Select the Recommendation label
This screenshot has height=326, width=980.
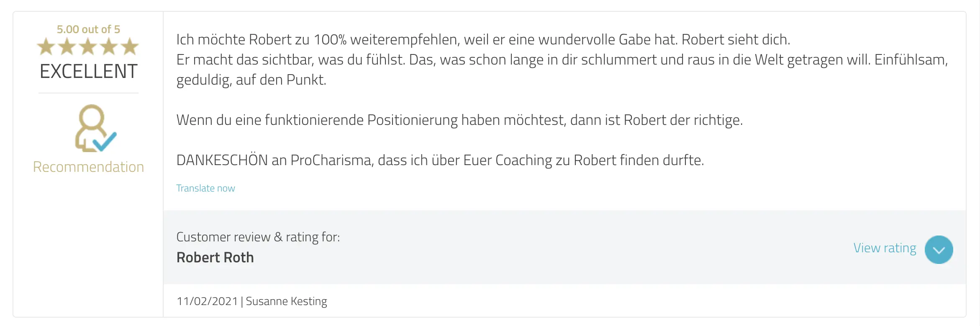[88, 167]
